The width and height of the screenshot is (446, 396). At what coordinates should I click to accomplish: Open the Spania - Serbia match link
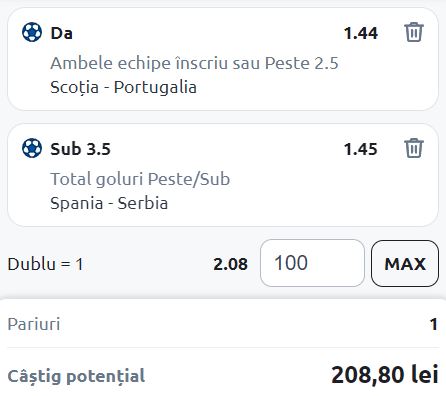pyautogui.click(x=109, y=203)
